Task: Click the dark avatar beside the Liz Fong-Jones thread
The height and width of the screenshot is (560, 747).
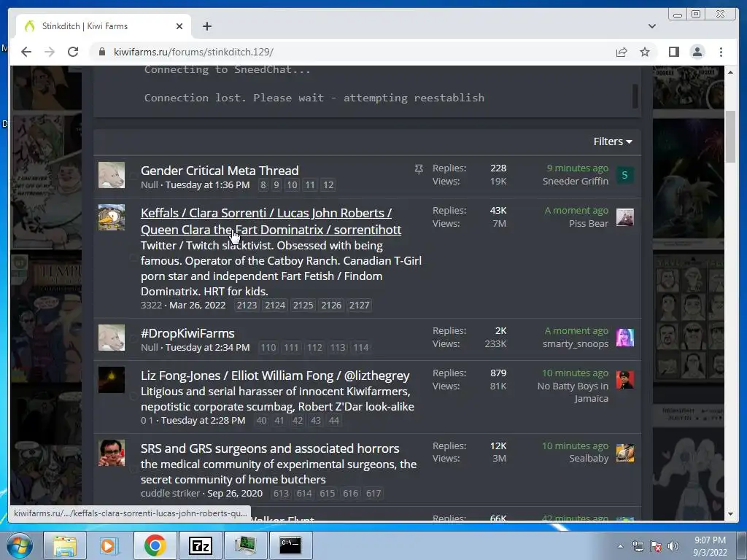Action: coord(112,379)
